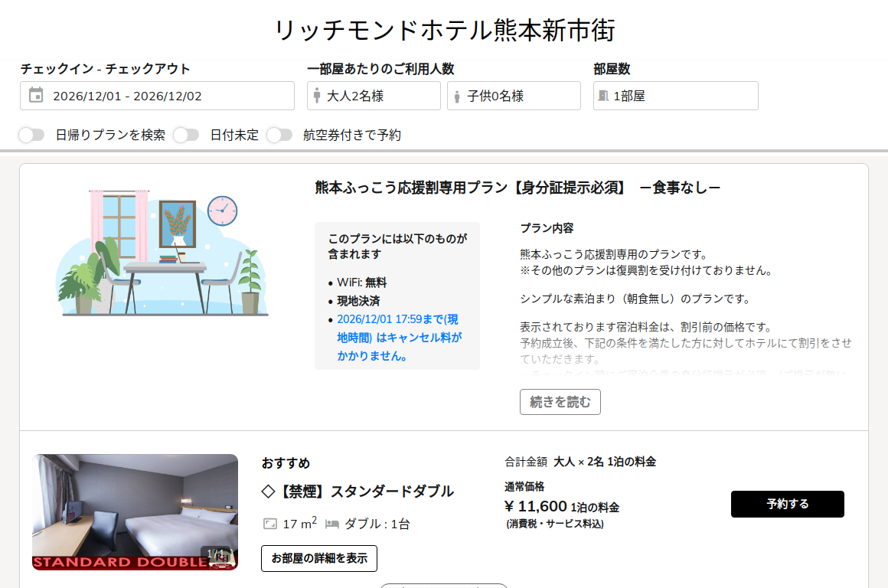Click the 熊本ふっこう応援割専用プラン plan title
The image size is (888, 588).
point(517,188)
